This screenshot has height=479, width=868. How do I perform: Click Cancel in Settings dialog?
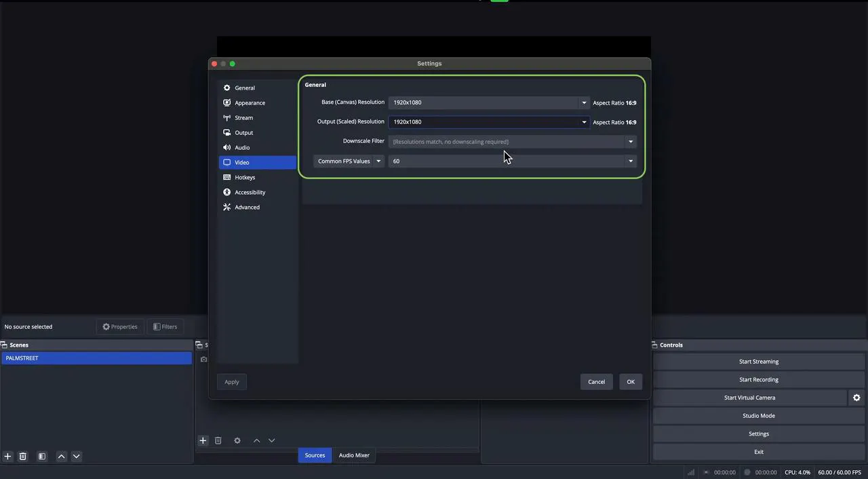pyautogui.click(x=596, y=382)
